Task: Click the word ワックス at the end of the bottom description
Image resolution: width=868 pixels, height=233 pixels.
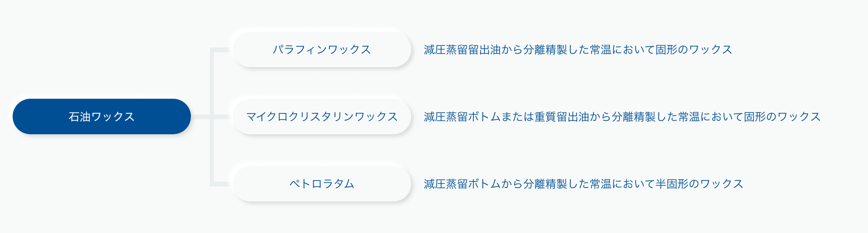Action: pyautogui.click(x=722, y=184)
